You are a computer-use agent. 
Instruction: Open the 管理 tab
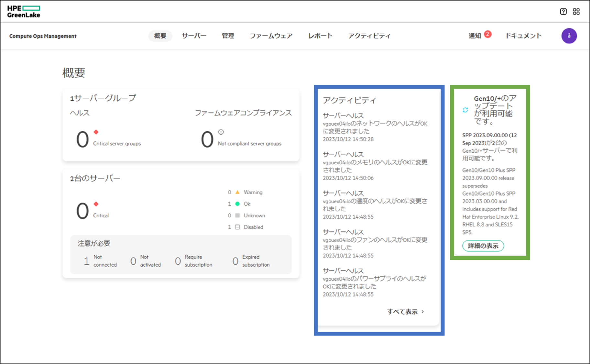pyautogui.click(x=228, y=36)
